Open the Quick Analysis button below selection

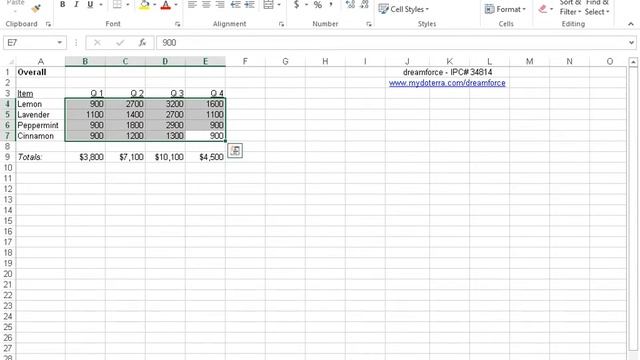[x=235, y=151]
